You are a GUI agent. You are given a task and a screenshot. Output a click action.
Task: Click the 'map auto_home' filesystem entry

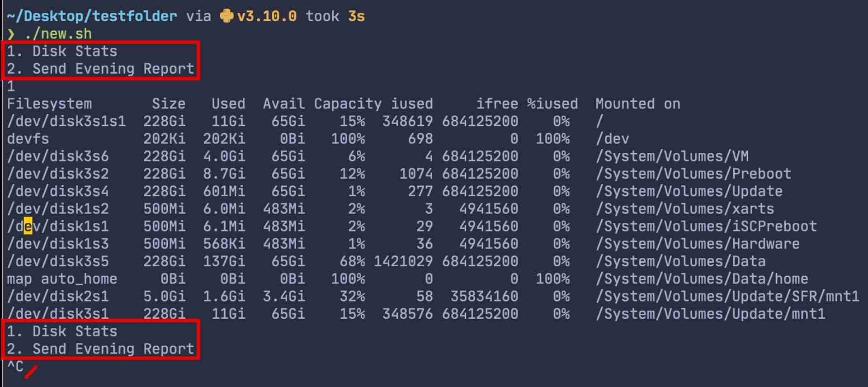[x=62, y=279]
